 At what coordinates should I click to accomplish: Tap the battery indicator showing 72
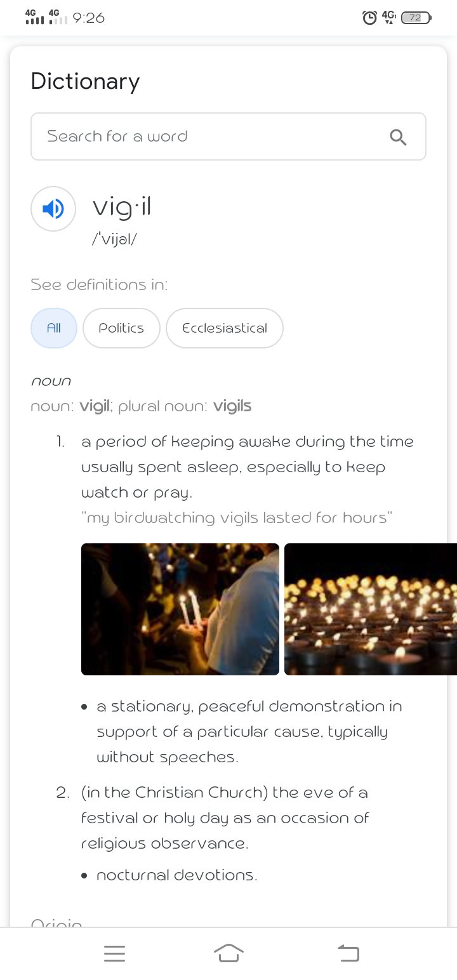[416, 18]
